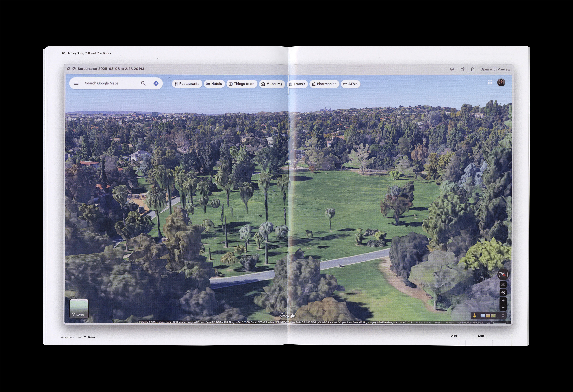Switch the map to 2D view
The width and height of the screenshot is (573, 392).
click(503, 285)
